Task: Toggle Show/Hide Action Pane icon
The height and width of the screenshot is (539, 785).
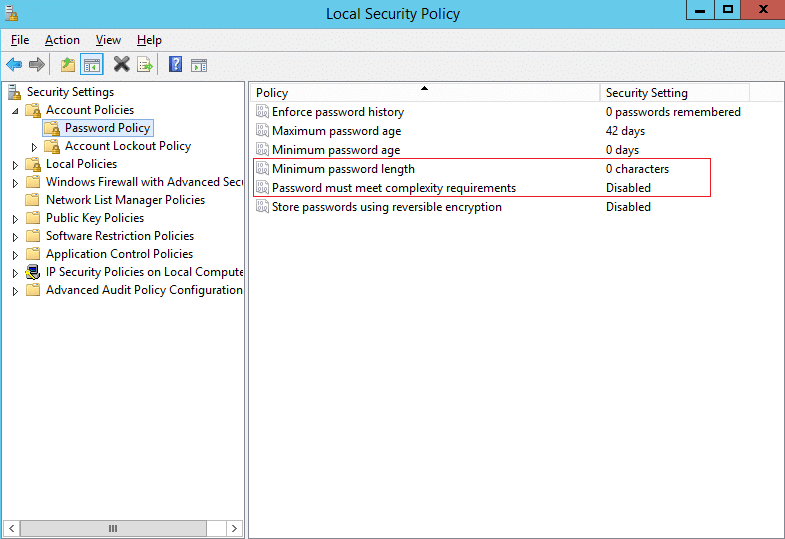Action: coord(199,65)
